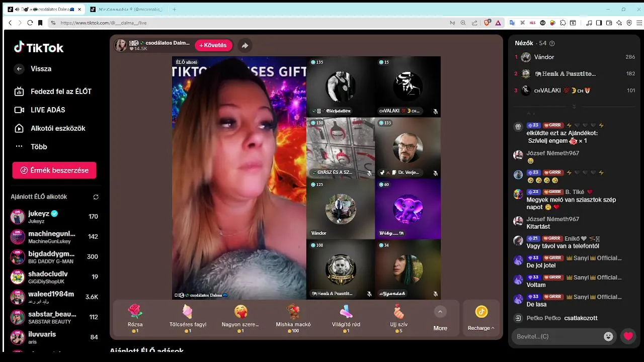Open the Brave Rewards triangle icon
This screenshot has width=644, height=362.
click(498, 23)
